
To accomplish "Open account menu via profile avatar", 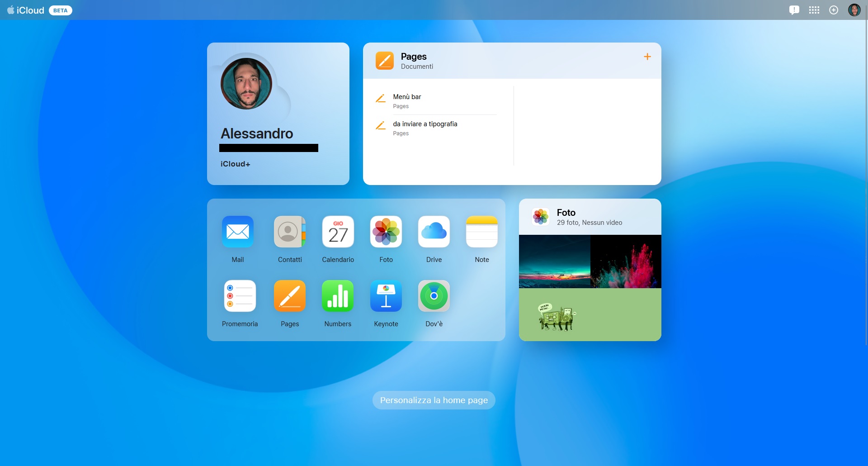I will pos(854,10).
